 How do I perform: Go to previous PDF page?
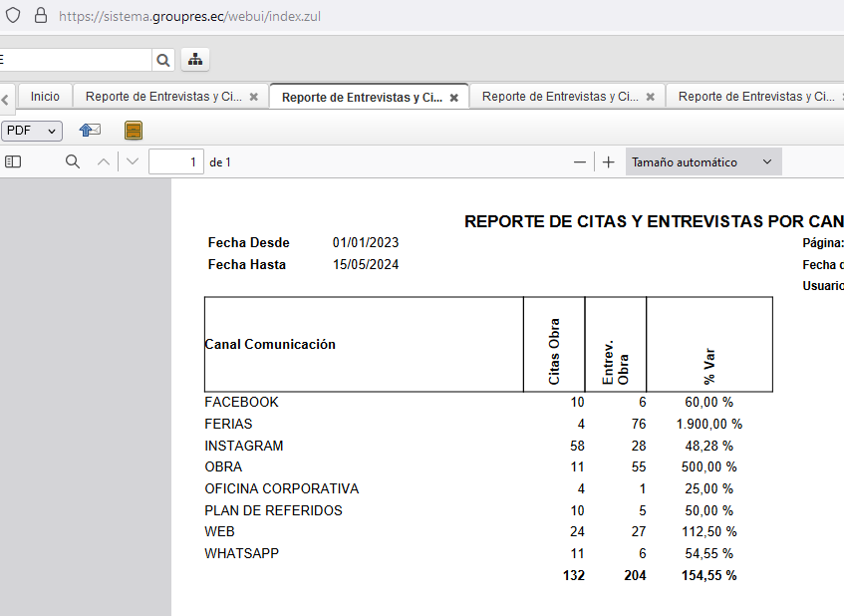[x=103, y=161]
